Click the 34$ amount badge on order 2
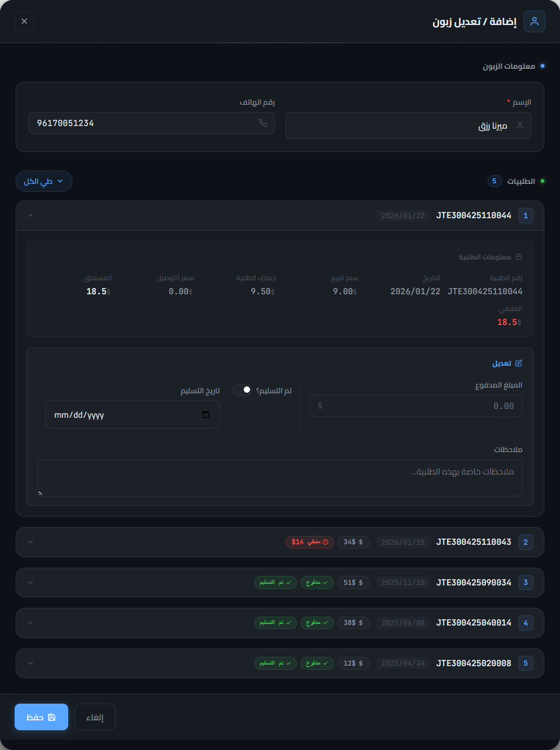Screen dimensions: 560x750 [353, 542]
